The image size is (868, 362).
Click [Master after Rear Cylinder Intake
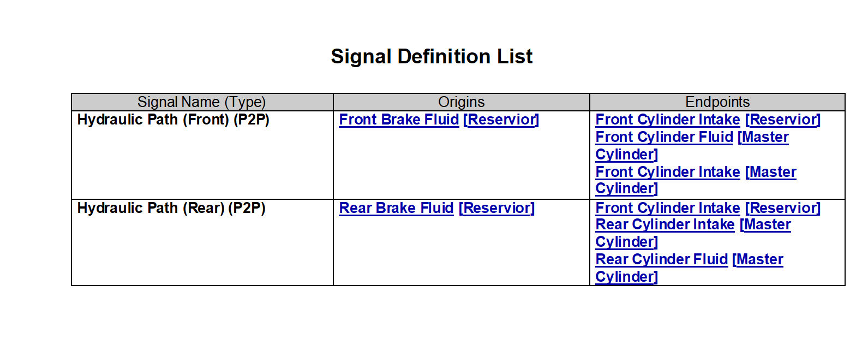[x=765, y=224]
